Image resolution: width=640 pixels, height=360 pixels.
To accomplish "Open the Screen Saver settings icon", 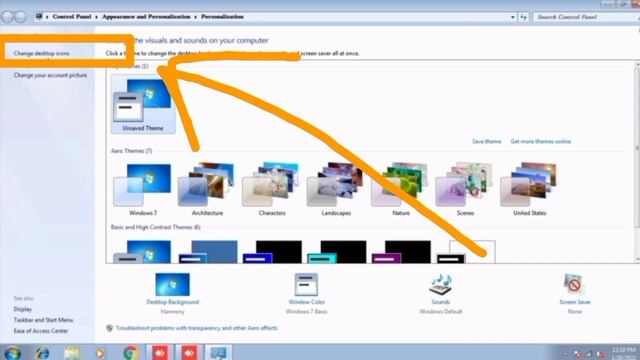I will pos(574,284).
